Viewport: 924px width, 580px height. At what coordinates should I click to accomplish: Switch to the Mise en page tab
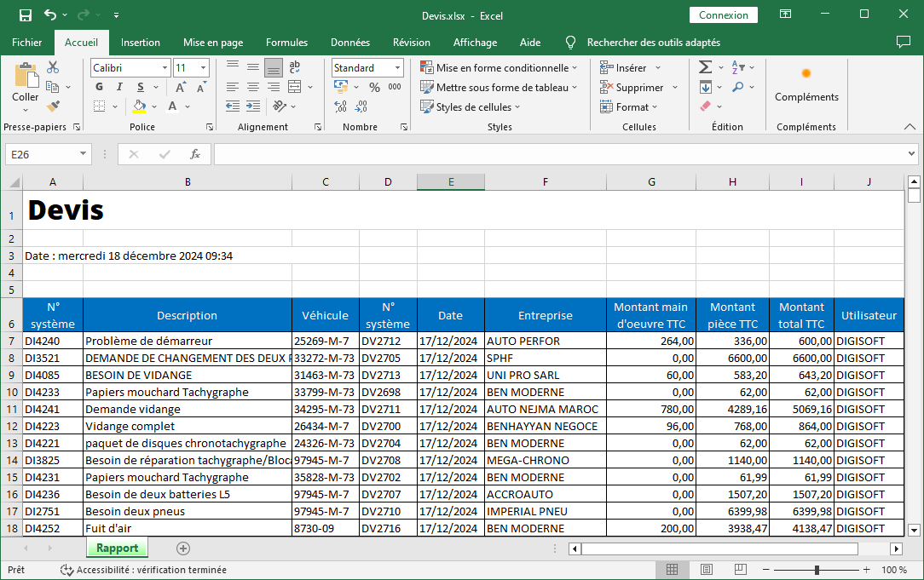(x=213, y=43)
